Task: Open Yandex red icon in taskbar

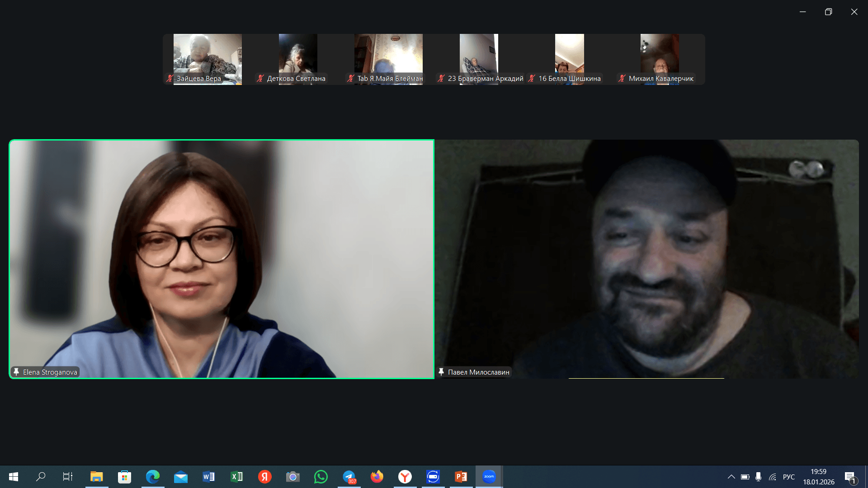Action: [x=265, y=477]
